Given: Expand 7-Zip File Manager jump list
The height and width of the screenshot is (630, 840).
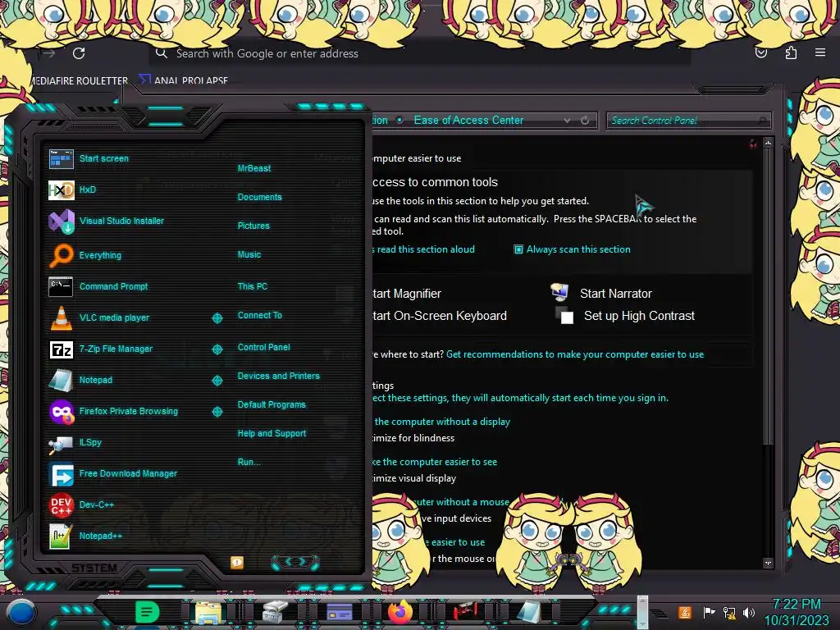Looking at the screenshot, I should pos(217,349).
